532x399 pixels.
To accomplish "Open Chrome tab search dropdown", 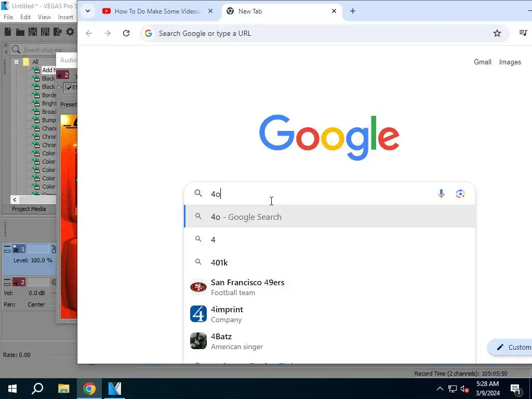I will (x=88, y=11).
